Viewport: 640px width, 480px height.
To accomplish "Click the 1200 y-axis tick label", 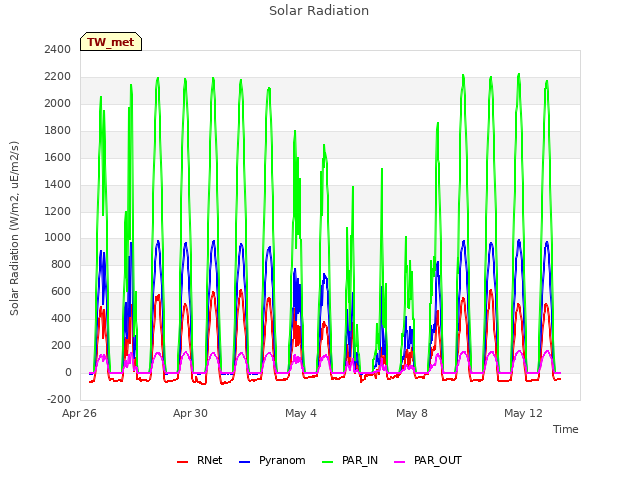I will coord(58,211).
